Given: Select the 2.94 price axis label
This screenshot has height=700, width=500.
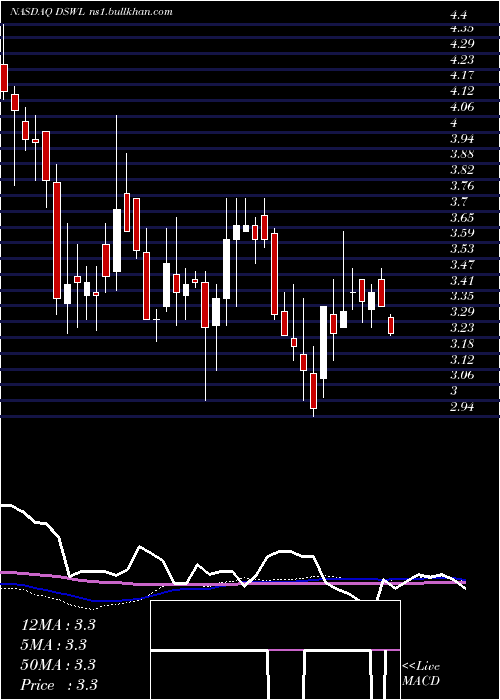Looking at the screenshot, I should (462, 407).
